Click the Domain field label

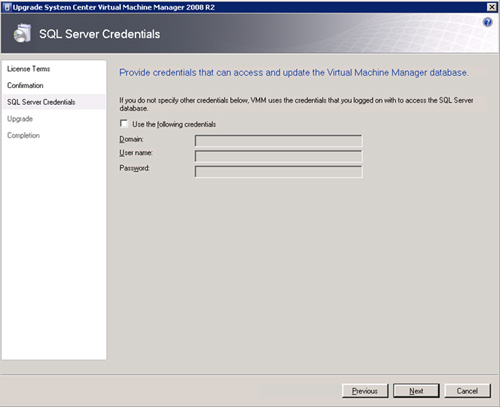[131, 139]
